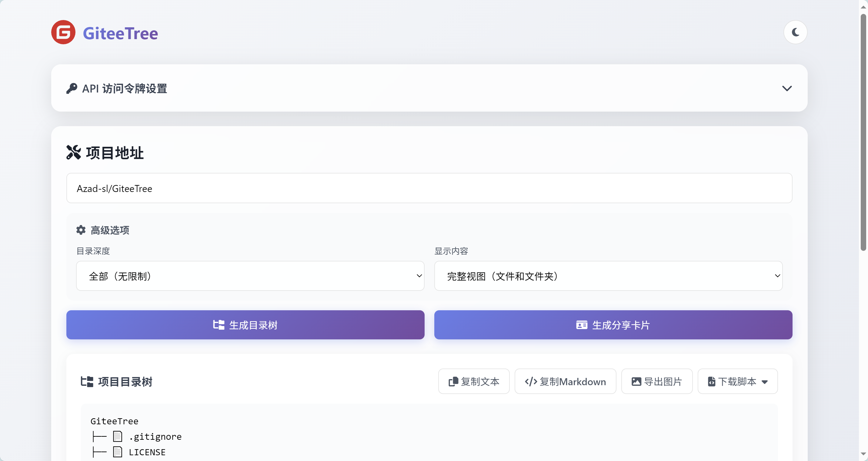Click the .gitignore entry in tree

[x=155, y=436]
